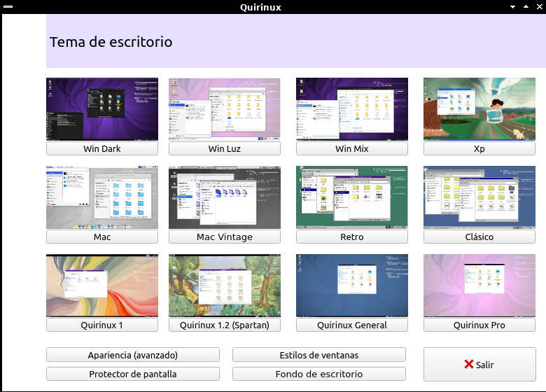546x392 pixels.
Task: Click the Quirinux Pro theme preview thumbnail
Action: (x=479, y=286)
